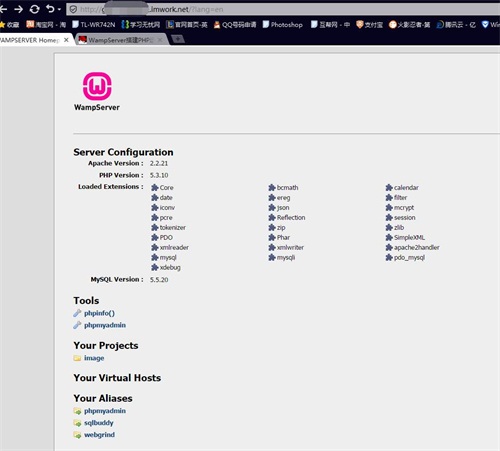500x451 pixels.
Task: Open the favorites star bookmark
Action: (9, 25)
